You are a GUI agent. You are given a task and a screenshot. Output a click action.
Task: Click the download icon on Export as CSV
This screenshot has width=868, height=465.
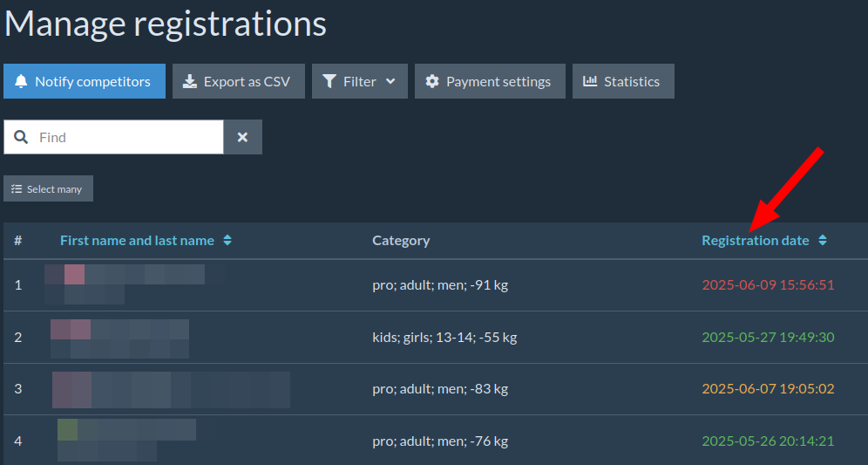(190, 81)
